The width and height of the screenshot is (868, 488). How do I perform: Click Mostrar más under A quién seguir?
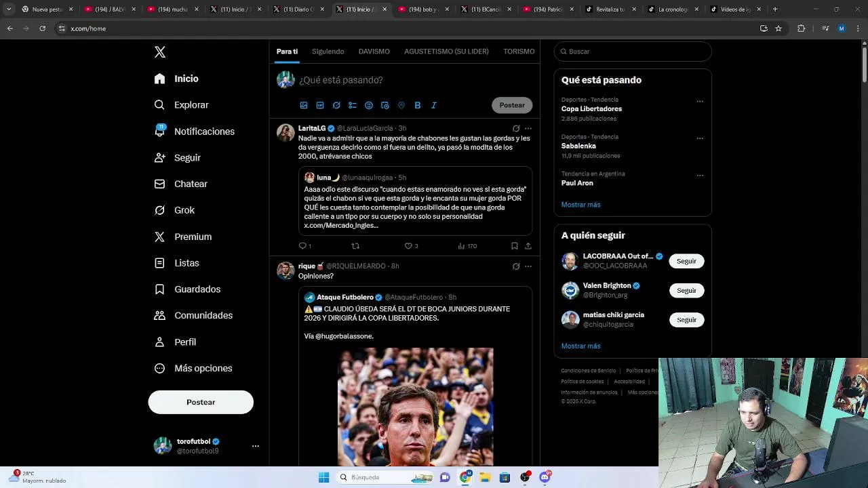[x=580, y=346]
